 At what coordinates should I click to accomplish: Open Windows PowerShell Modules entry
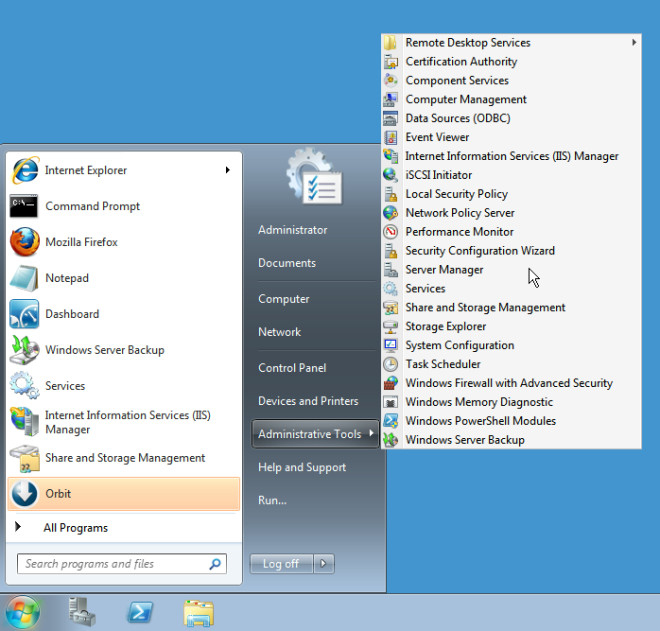pos(480,421)
